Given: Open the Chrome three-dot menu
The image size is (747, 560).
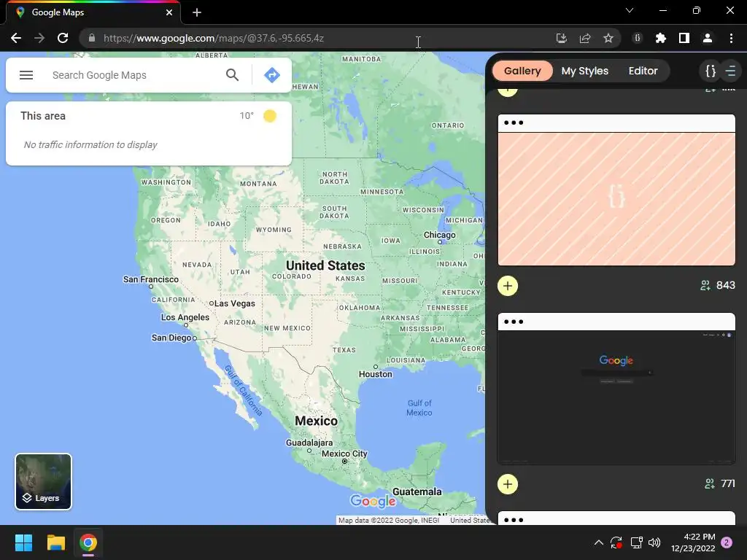Looking at the screenshot, I should click(731, 38).
